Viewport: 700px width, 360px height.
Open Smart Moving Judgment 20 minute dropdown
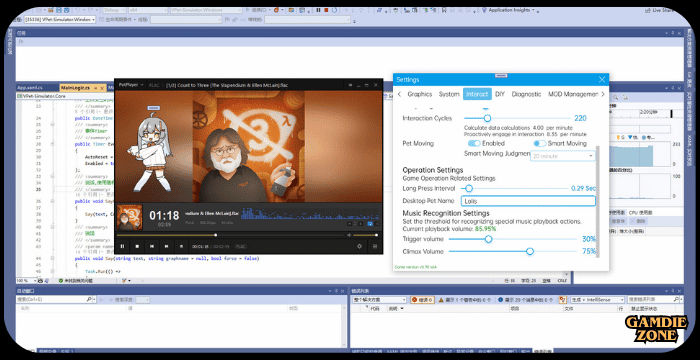pos(562,156)
